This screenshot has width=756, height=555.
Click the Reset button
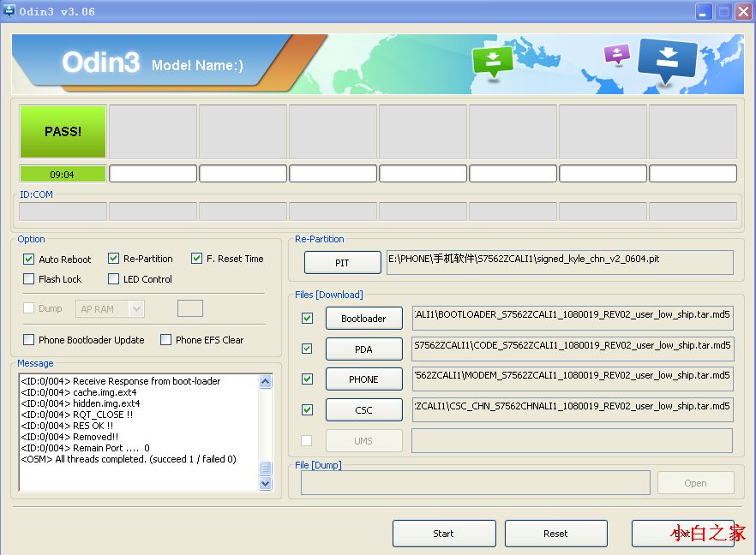[x=555, y=534]
